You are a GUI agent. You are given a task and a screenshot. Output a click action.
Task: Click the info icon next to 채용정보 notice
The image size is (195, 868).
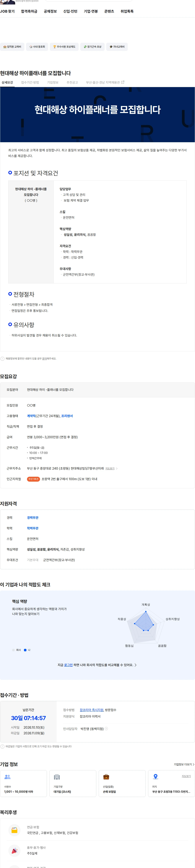tap(2, 359)
